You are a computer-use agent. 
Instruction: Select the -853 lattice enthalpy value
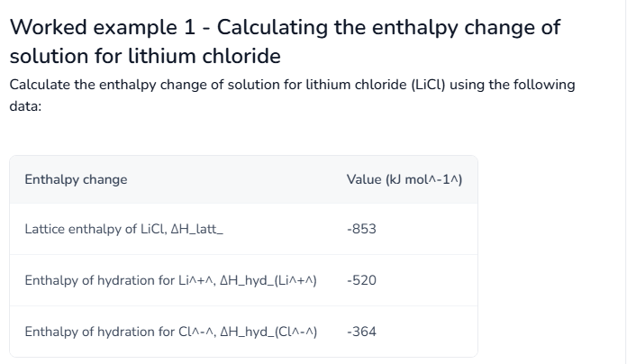(361, 229)
